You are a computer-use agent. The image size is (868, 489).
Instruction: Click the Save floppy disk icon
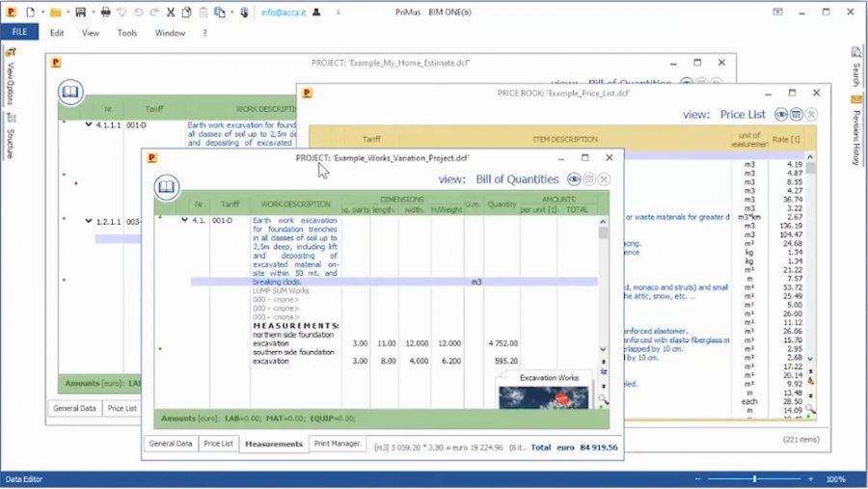coord(81,12)
